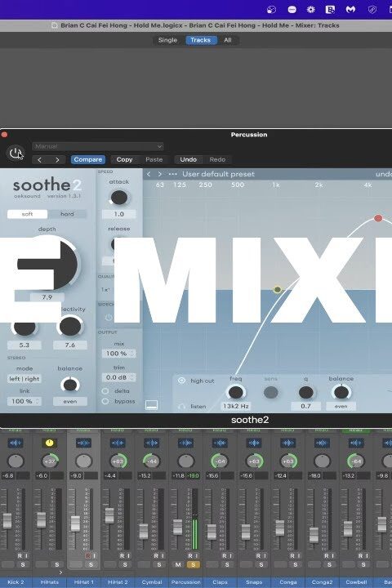Solo the Kick 2 channel
This screenshot has width=392, height=588.
[23, 564]
